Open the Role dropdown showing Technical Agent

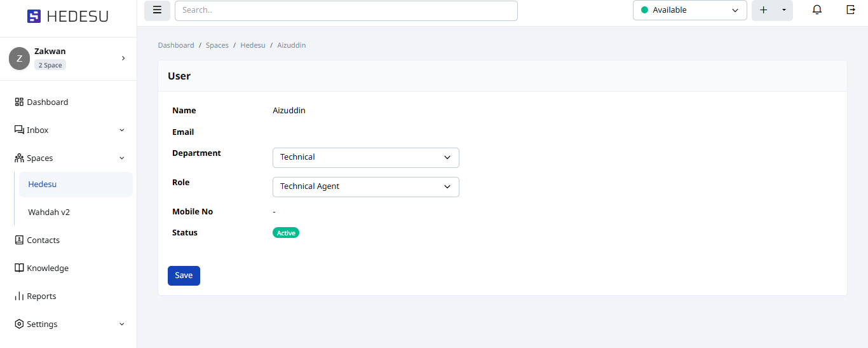pyautogui.click(x=365, y=186)
